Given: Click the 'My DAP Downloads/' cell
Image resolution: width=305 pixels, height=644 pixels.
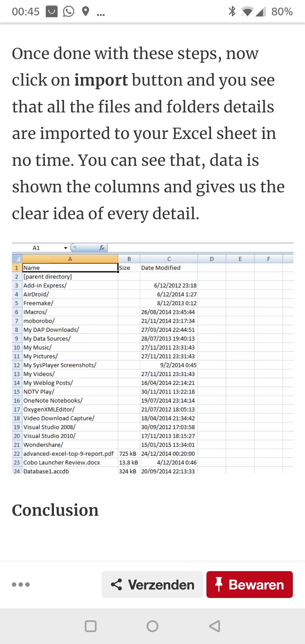Looking at the screenshot, I should [x=70, y=330].
